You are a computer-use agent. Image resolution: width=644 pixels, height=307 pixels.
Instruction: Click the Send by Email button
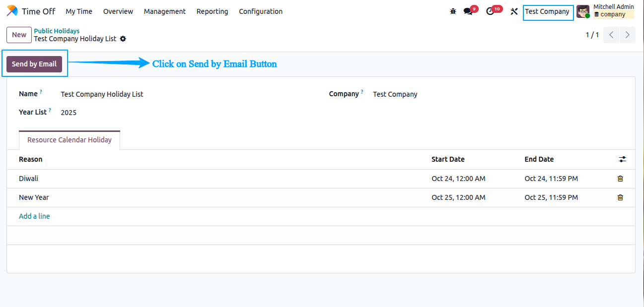click(x=34, y=64)
